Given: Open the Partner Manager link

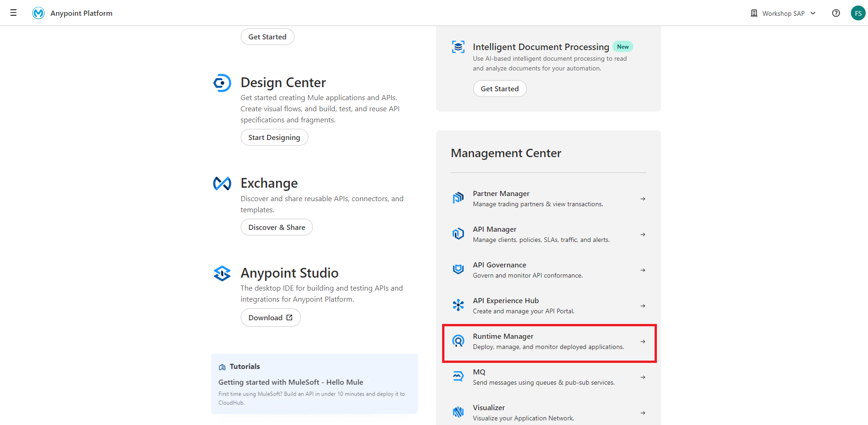Looking at the screenshot, I should tap(501, 193).
